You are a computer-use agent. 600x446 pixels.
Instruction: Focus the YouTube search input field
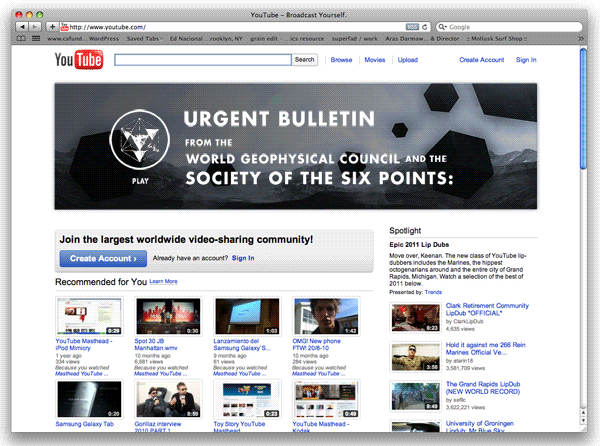tap(203, 60)
